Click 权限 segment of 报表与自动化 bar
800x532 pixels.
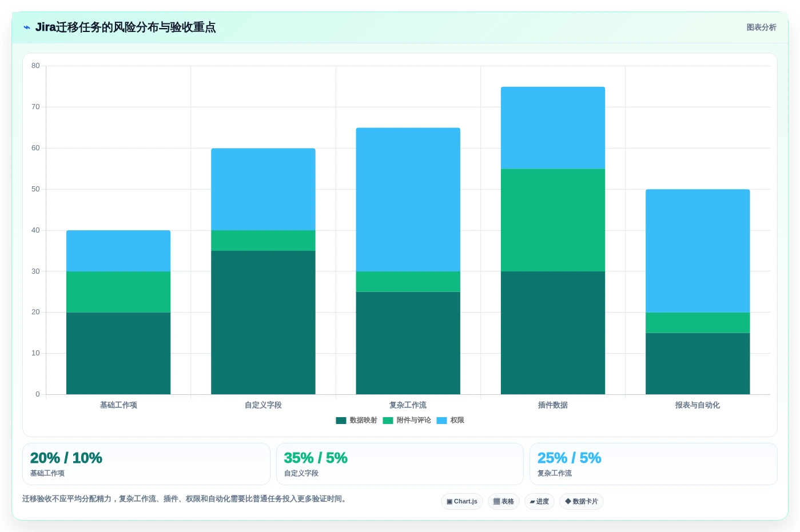(698, 251)
